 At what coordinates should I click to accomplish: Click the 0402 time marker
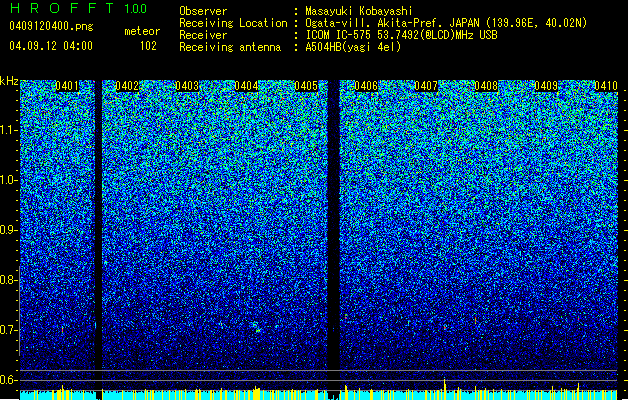tap(127, 86)
